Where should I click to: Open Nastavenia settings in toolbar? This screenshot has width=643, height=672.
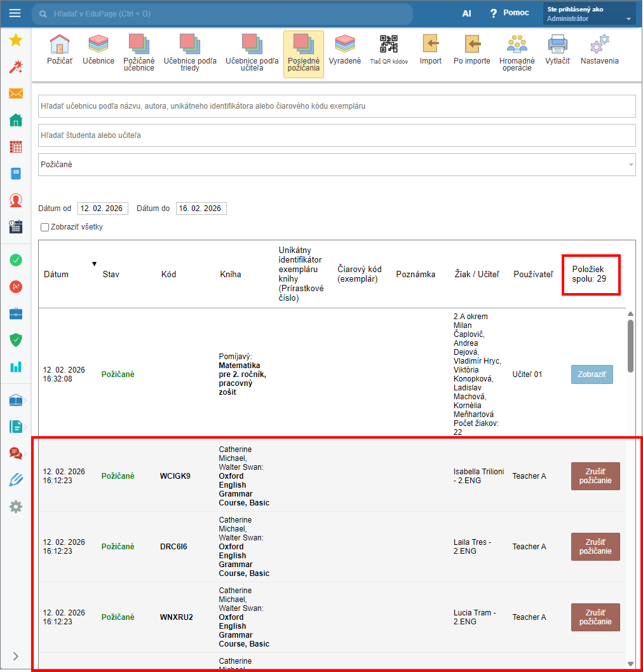pyautogui.click(x=599, y=50)
